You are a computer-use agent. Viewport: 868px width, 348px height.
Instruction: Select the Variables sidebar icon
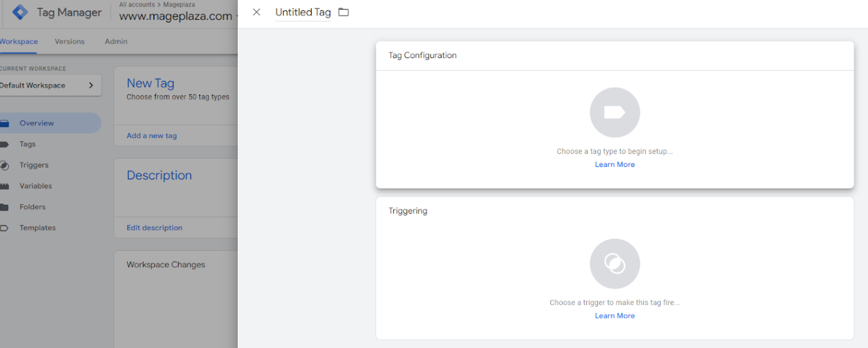tap(4, 186)
